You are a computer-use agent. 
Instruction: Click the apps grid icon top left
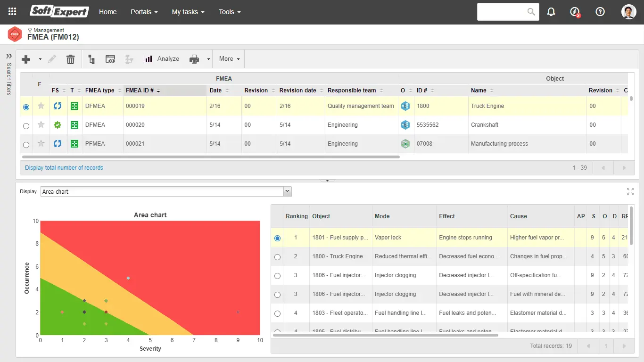pos(12,11)
